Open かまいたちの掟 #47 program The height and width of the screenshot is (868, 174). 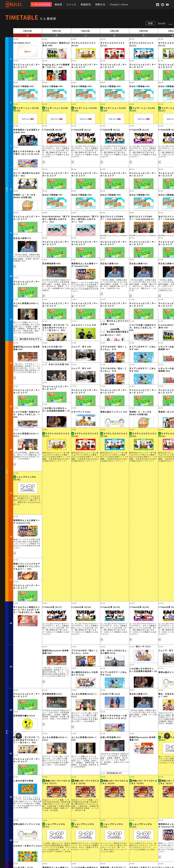56,352
